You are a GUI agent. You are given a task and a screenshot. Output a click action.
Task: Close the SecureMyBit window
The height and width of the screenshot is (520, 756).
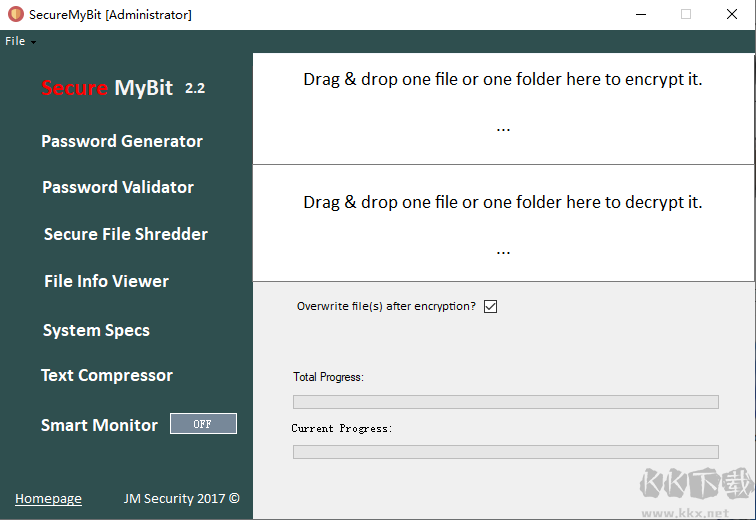(731, 14)
